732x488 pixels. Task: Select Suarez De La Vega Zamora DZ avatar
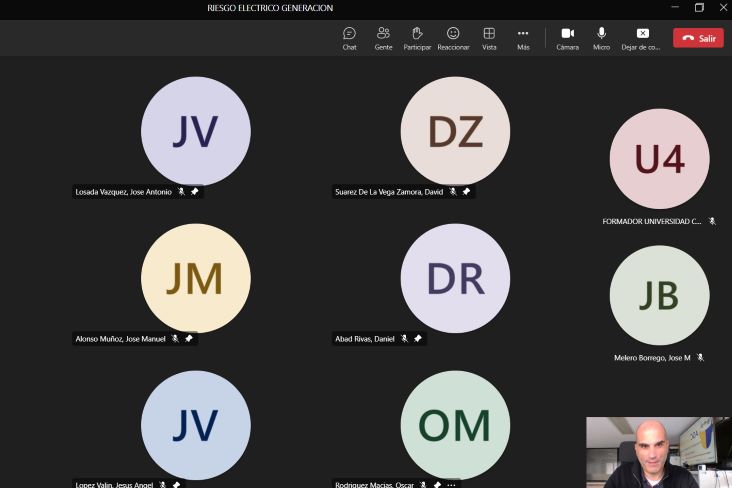pos(455,131)
